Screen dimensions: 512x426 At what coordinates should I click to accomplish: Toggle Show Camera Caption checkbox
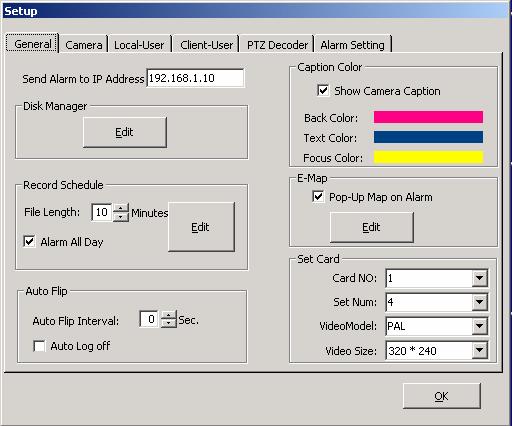pos(323,90)
